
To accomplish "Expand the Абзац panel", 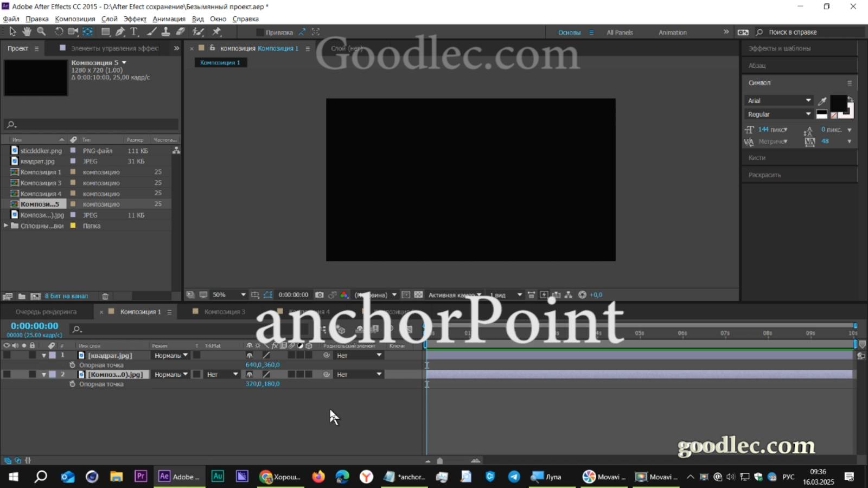I will click(x=757, y=66).
